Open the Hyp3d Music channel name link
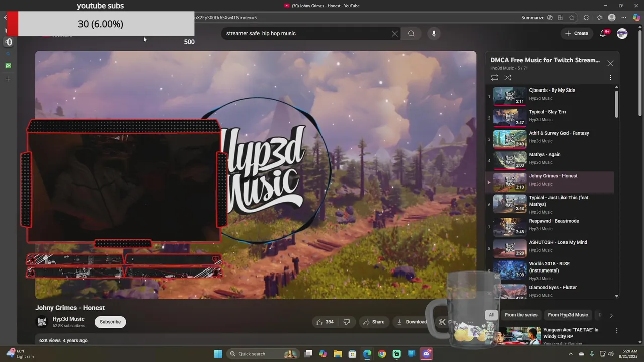Image resolution: width=644 pixels, height=362 pixels. (68, 319)
